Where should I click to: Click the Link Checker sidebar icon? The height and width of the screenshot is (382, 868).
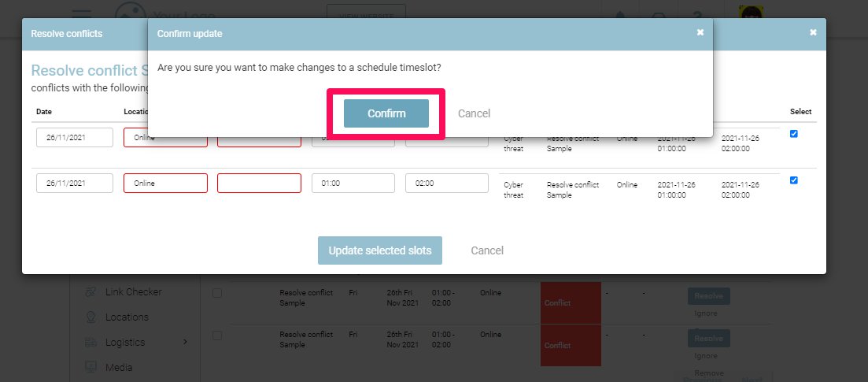click(90, 292)
